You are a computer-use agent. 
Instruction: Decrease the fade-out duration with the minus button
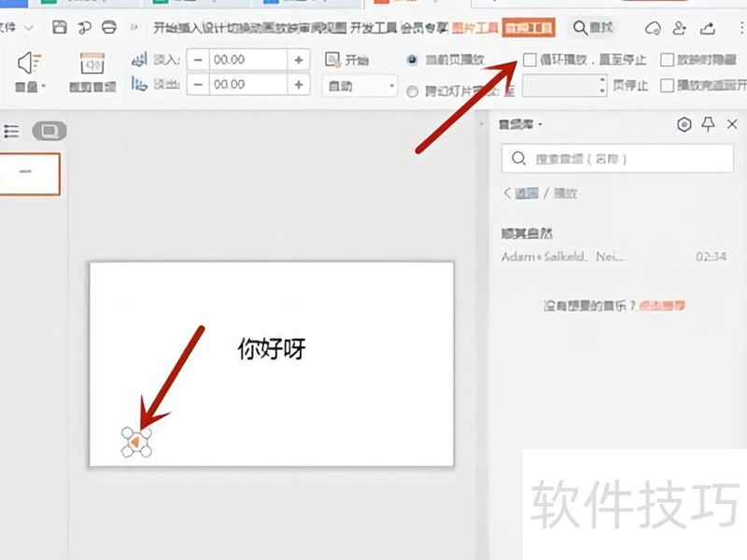pos(198,84)
